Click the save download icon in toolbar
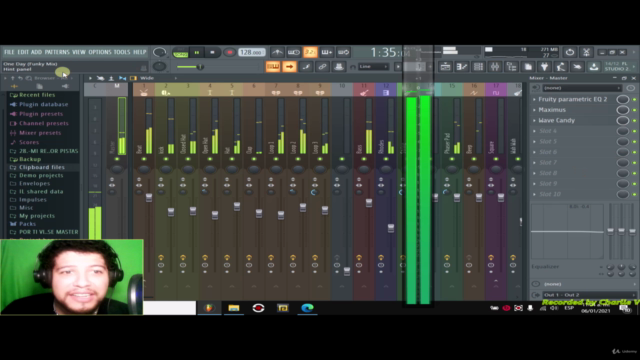640x360 pixels. click(594, 67)
